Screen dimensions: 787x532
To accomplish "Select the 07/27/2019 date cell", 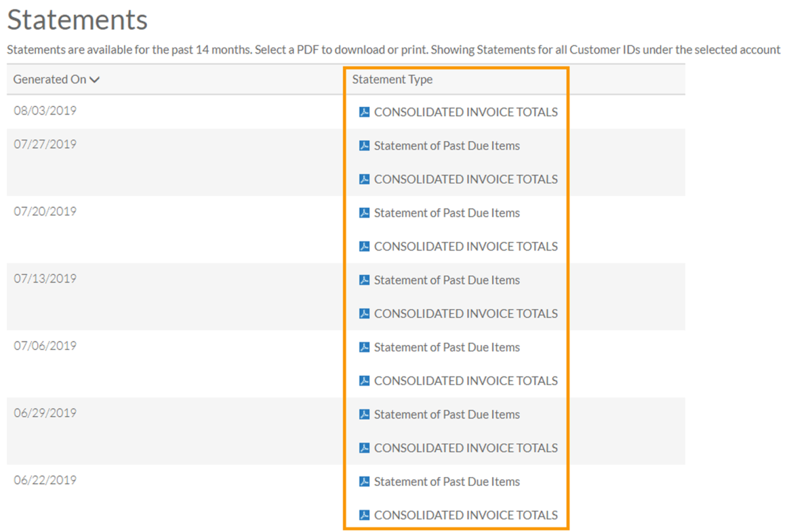I will [x=45, y=144].
